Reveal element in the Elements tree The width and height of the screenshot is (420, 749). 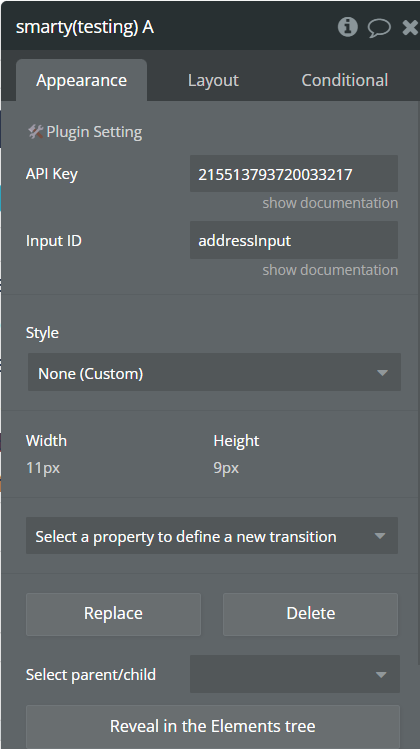tap(213, 726)
